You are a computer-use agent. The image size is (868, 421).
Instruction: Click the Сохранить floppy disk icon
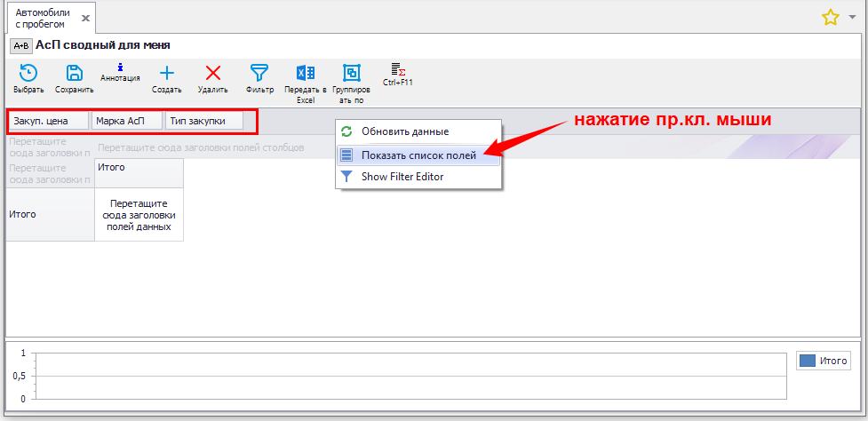[x=75, y=76]
